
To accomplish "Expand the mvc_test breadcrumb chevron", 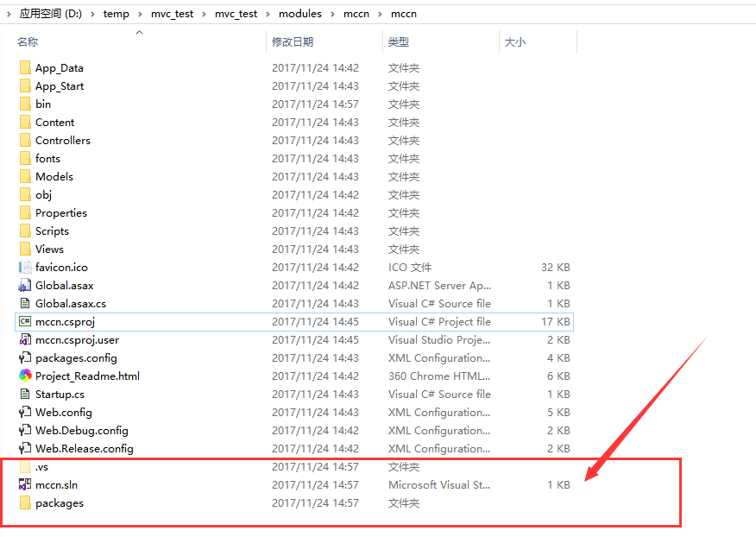I will pyautogui.click(x=203, y=13).
